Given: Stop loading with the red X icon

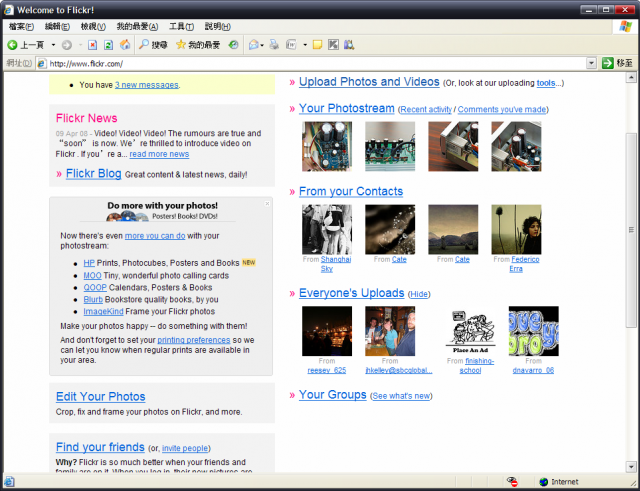Looking at the screenshot, I should [x=93, y=45].
